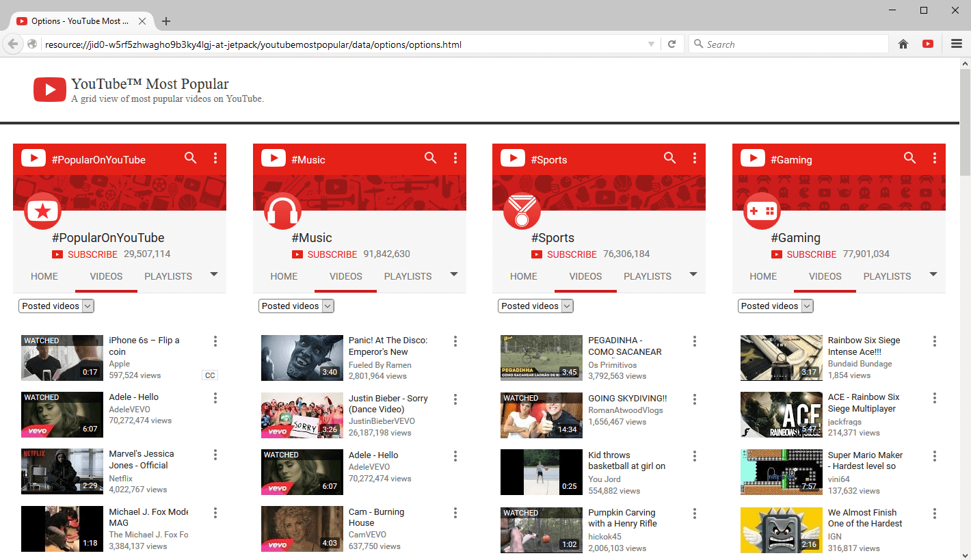
Task: Open the Adele - Hello link in #Music
Action: [373, 455]
